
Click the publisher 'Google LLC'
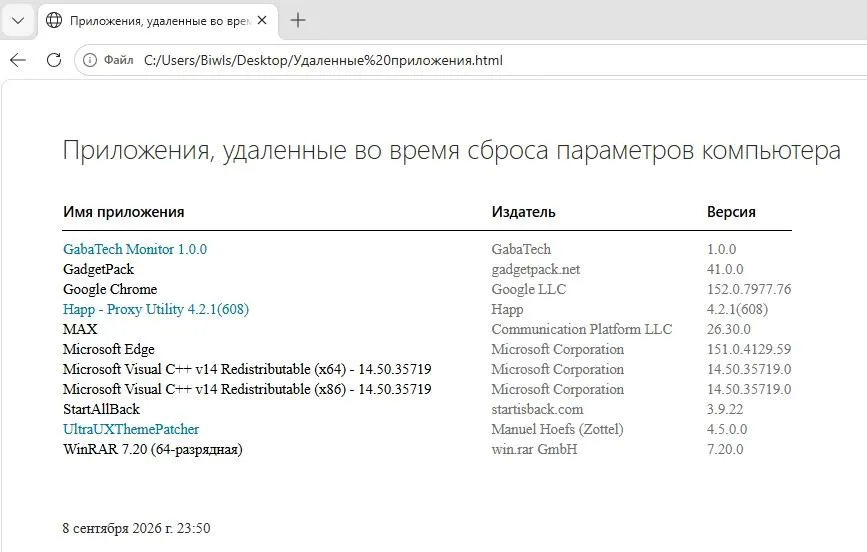point(529,289)
